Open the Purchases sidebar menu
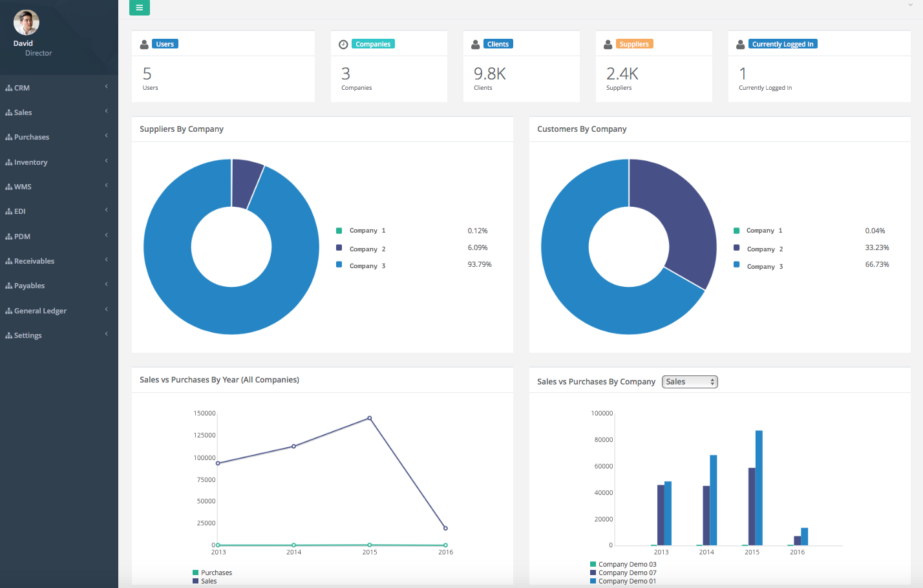The width and height of the screenshot is (923, 588). 32,137
